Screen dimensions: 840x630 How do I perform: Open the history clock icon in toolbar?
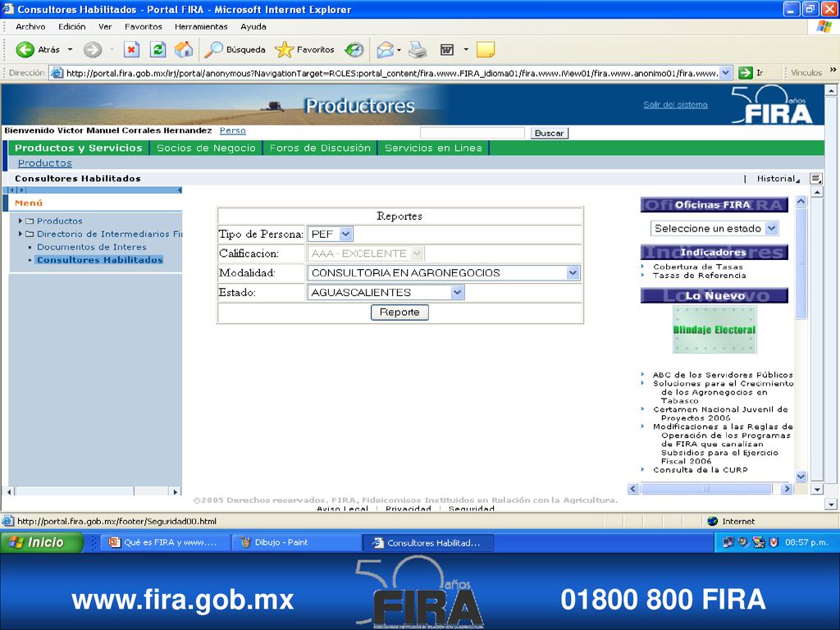point(354,50)
